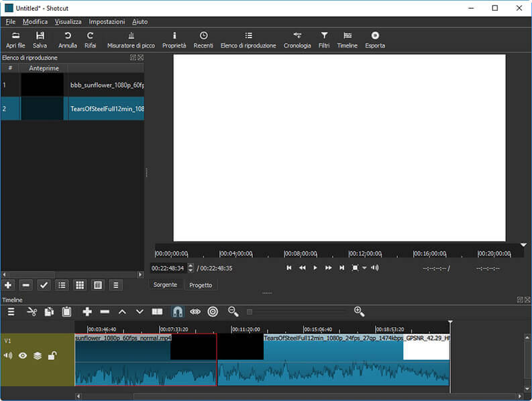
Task: Click the Anteprime column header
Action: coord(44,68)
